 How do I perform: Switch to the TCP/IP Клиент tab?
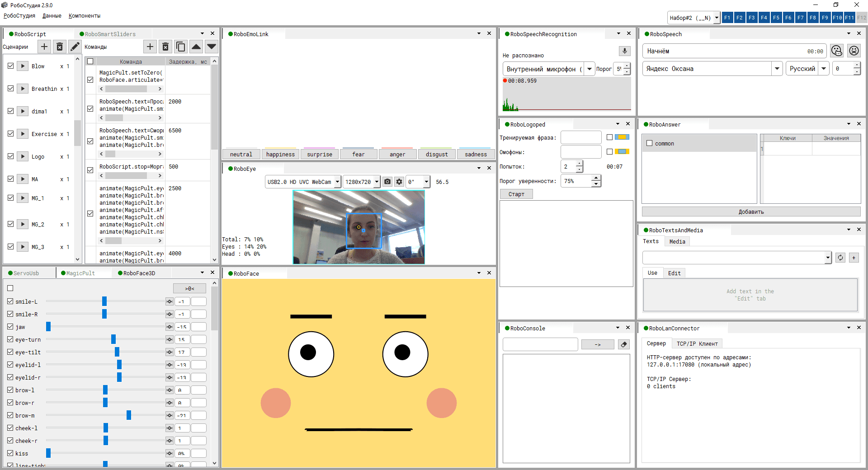tap(697, 343)
